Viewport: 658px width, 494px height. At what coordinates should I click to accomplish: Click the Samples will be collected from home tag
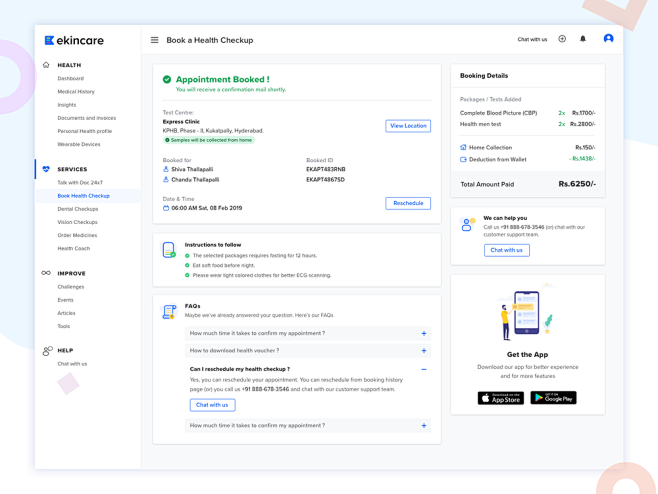(x=209, y=140)
